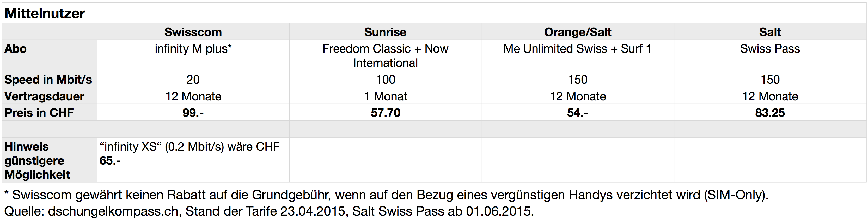Click the infinity M plus* cell

click(x=193, y=49)
